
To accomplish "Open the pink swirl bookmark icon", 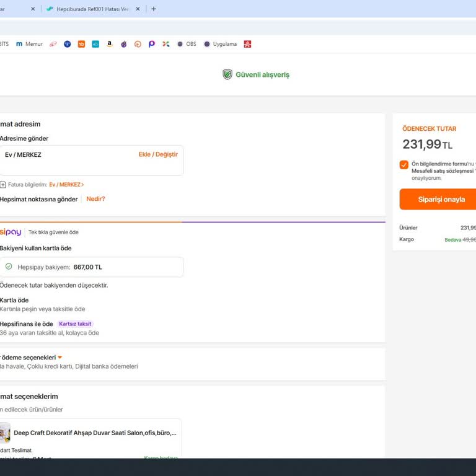I will 53,44.
